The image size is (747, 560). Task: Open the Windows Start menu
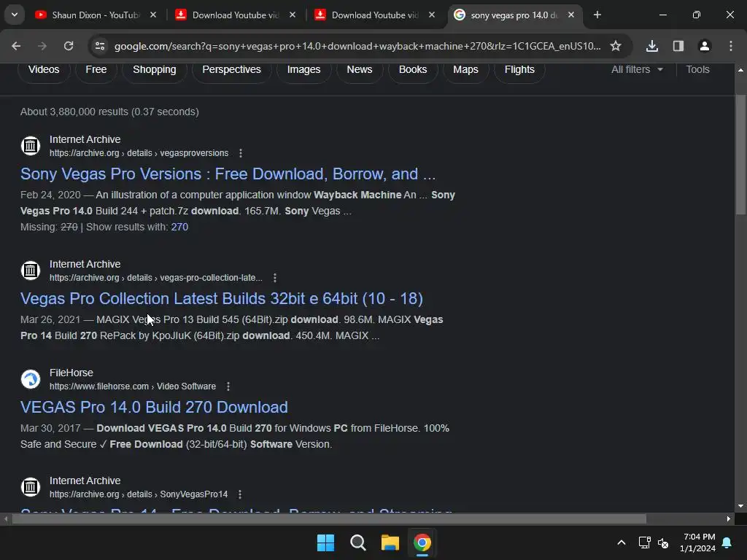[326, 542]
